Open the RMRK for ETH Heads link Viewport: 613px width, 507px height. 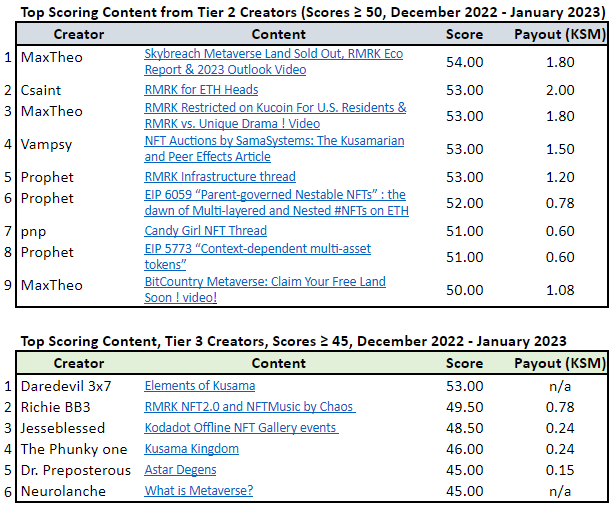201,90
